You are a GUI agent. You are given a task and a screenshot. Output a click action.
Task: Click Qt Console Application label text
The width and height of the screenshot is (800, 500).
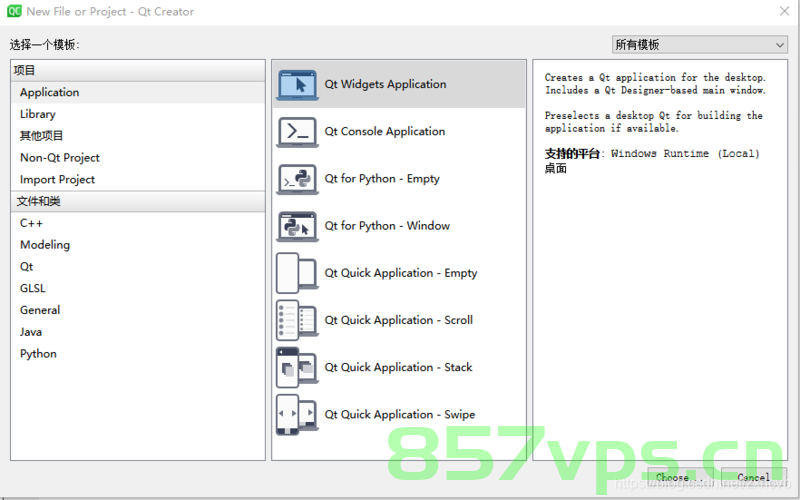tap(385, 132)
